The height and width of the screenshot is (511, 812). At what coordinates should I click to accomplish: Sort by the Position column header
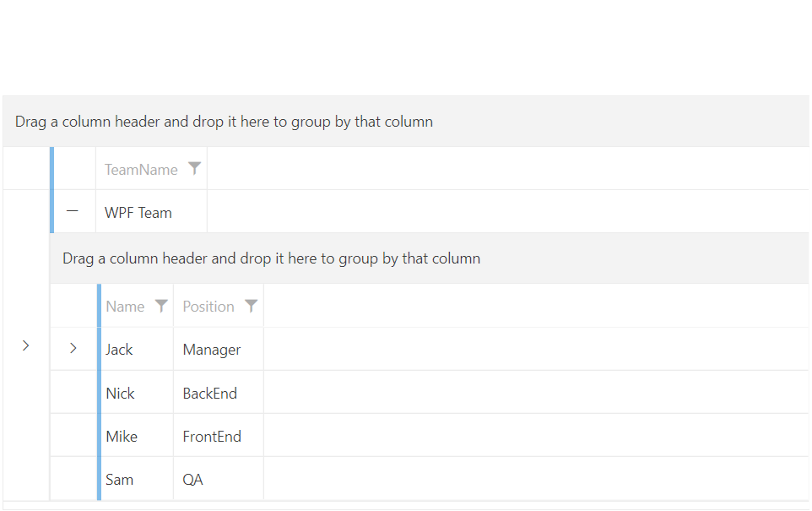pyautogui.click(x=208, y=307)
